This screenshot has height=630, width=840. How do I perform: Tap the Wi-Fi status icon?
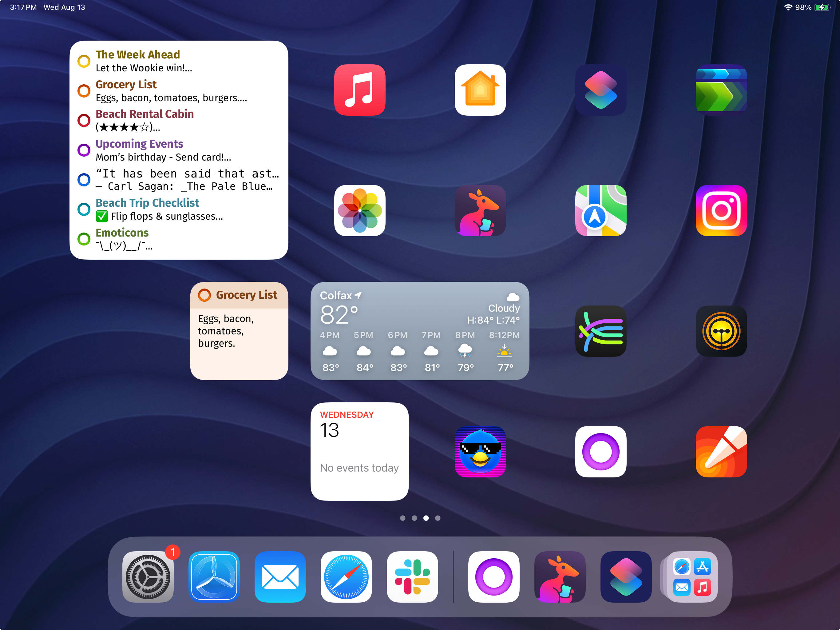[788, 7]
